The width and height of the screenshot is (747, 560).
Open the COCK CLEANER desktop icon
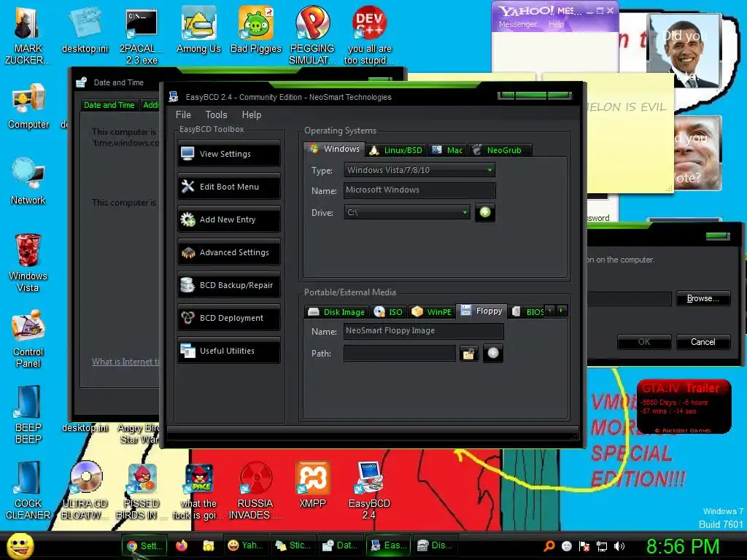(28, 491)
